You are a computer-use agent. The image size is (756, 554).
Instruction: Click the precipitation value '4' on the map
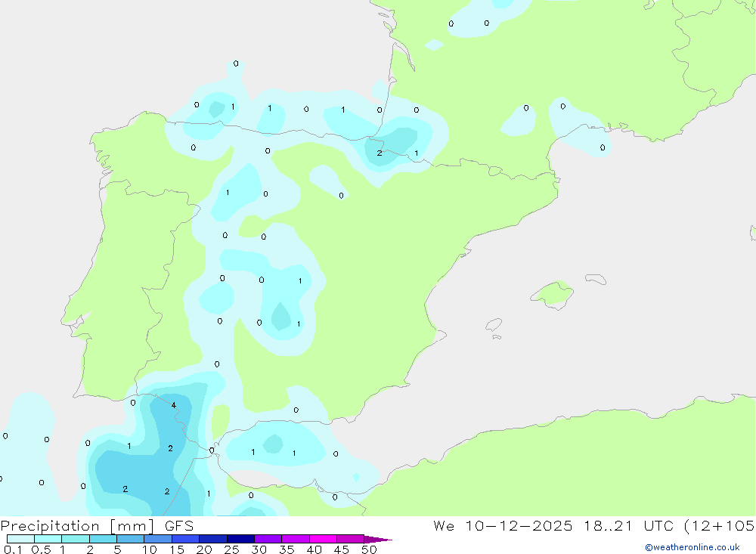tap(174, 406)
